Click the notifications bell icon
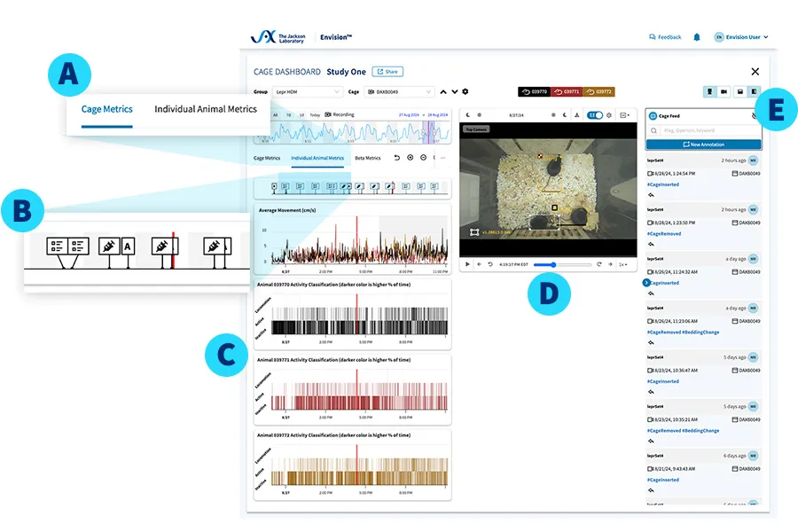Image resolution: width=798 pixels, height=532 pixels. 697,37
